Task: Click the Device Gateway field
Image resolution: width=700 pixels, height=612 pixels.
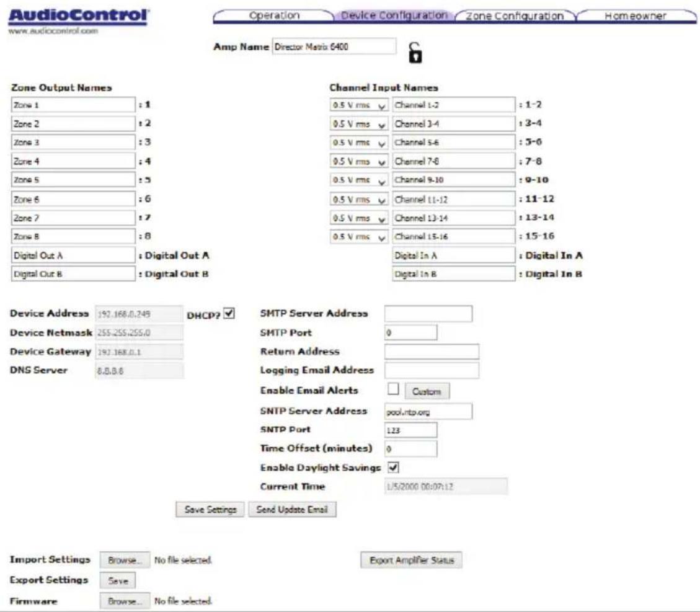Action: point(139,352)
